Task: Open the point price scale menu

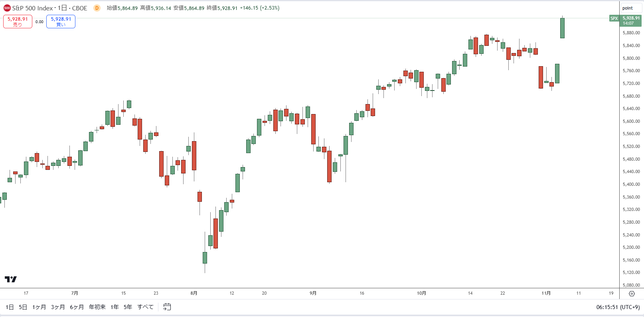Action: (x=630, y=8)
